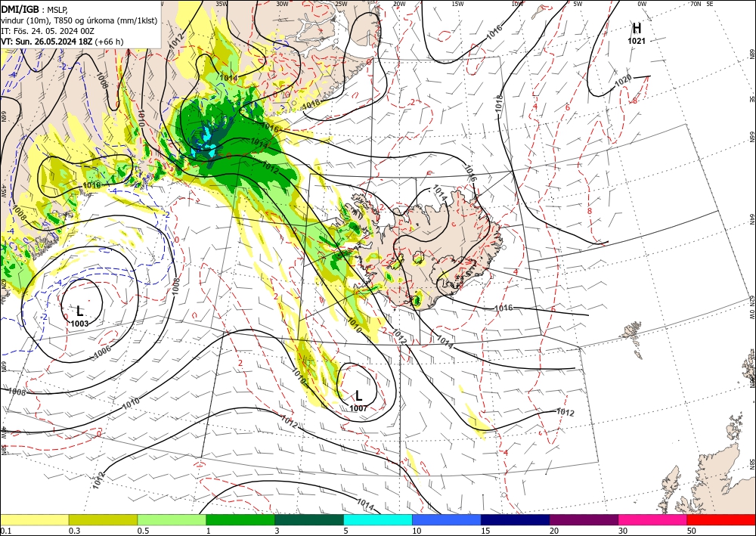
Task: Click the '1006' isobar label
Action: click(x=103, y=352)
